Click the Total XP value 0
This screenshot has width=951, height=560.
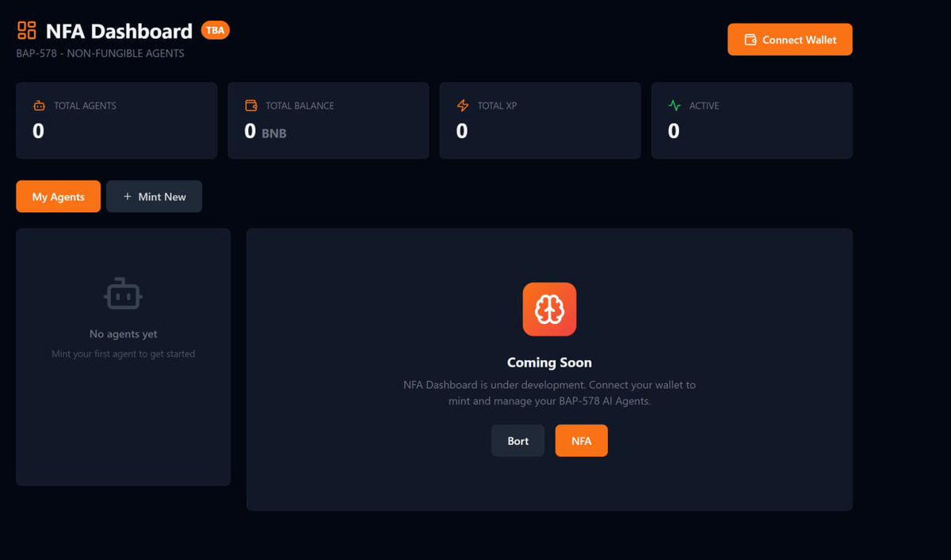(462, 131)
